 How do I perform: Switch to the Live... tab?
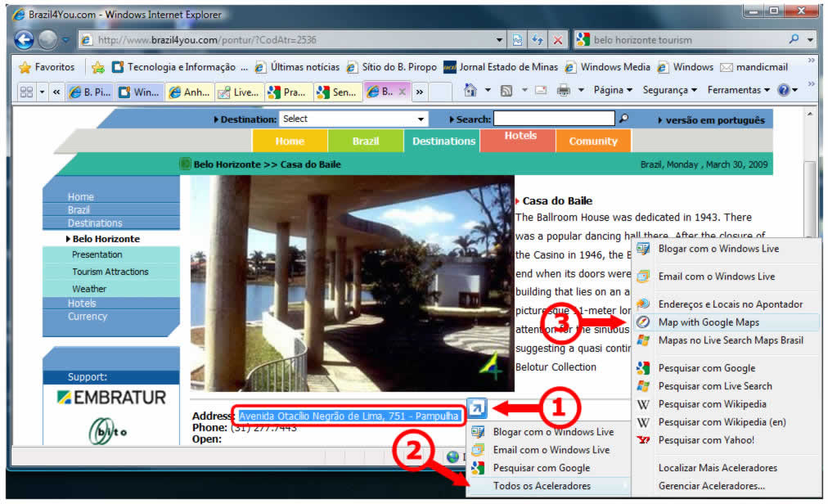tap(239, 92)
